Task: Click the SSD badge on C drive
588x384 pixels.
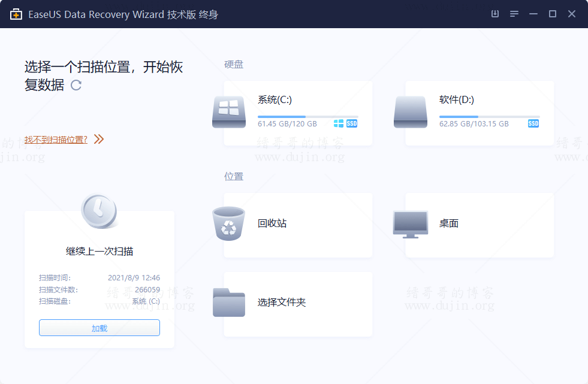Action: pyautogui.click(x=352, y=123)
